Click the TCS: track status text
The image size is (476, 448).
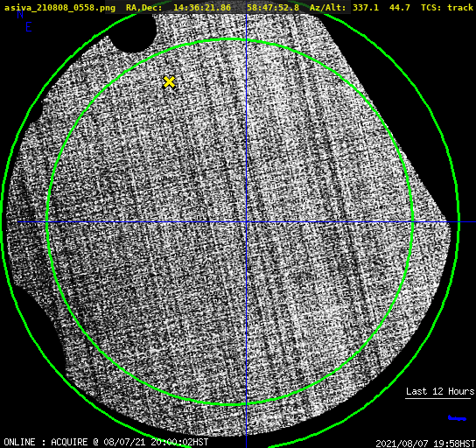[x=447, y=8]
